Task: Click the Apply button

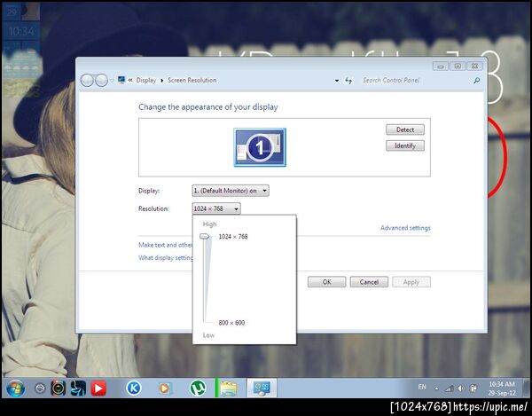Action: click(x=411, y=282)
